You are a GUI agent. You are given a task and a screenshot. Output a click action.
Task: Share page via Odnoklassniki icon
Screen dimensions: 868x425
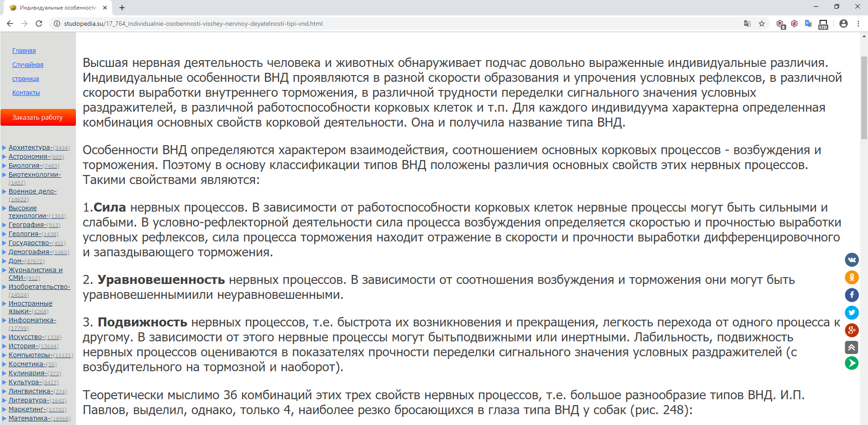click(x=852, y=277)
